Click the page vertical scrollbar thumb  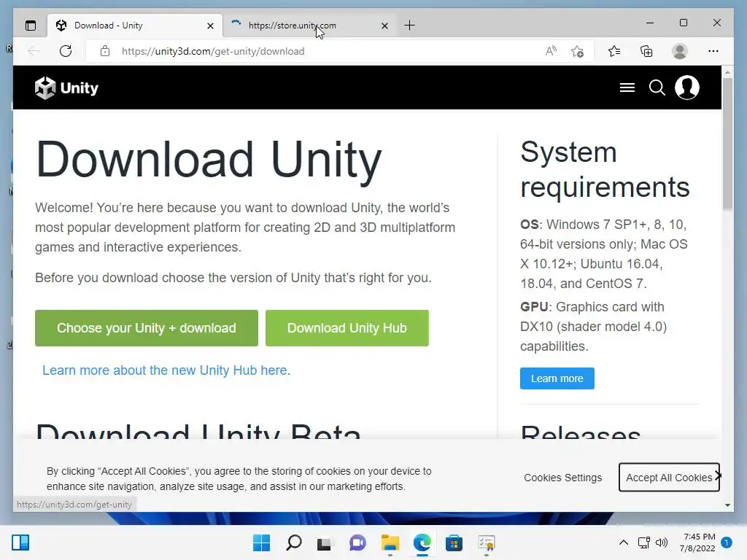727,144
